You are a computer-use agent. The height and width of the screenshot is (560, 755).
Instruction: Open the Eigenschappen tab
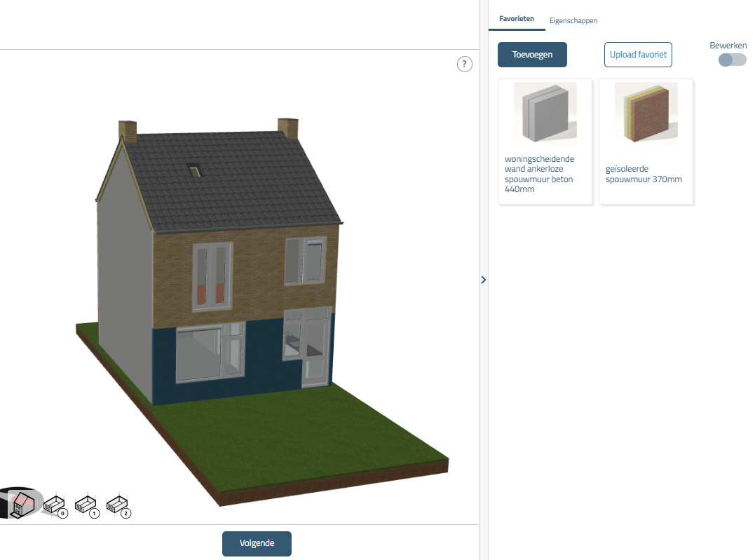573,21
